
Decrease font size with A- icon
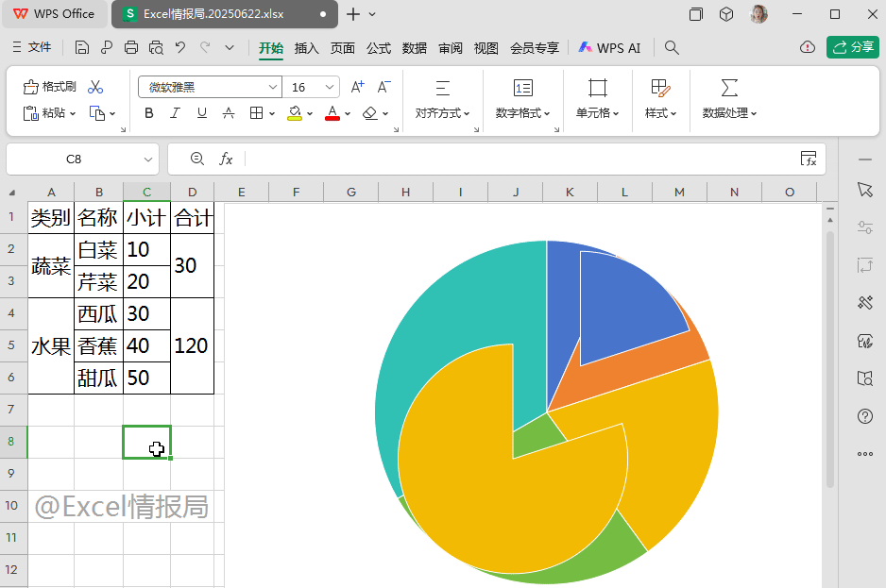pos(384,87)
